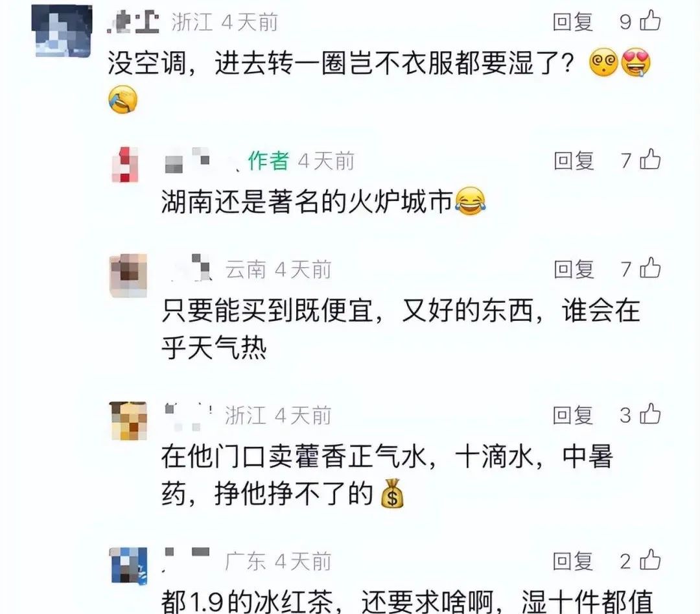Like the Guangdong comment with 2 likes
The width and height of the screenshot is (700, 614).
pos(650,560)
